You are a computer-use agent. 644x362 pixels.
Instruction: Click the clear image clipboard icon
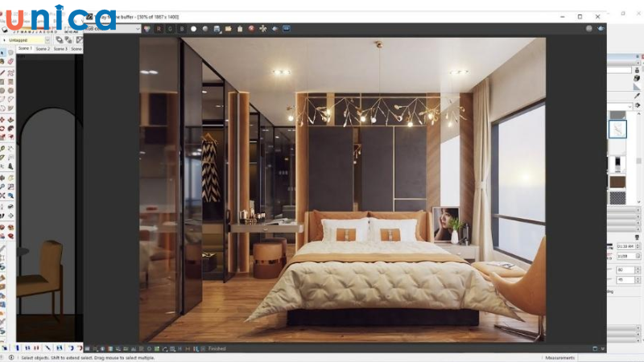pyautogui.click(x=240, y=29)
